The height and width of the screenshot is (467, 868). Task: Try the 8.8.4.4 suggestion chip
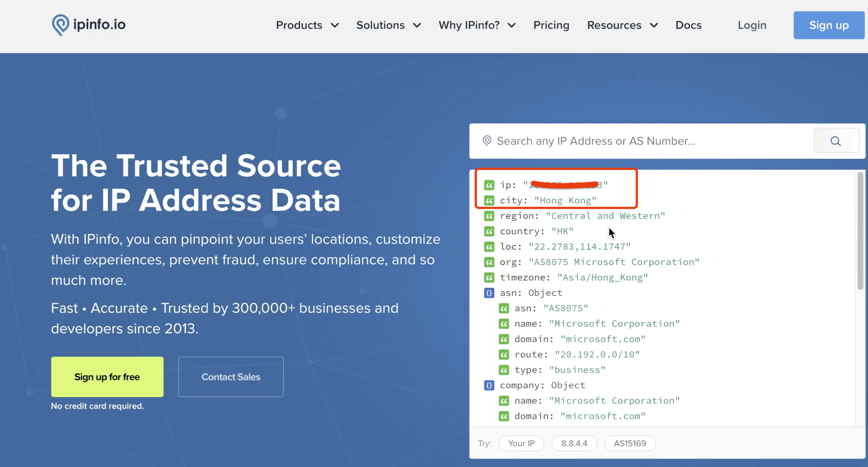point(574,443)
